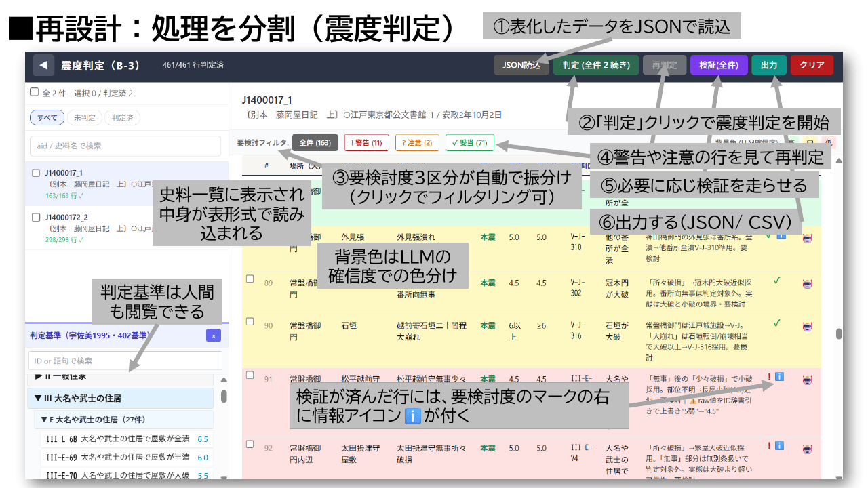Show all sources with すべて filter

tap(47, 117)
